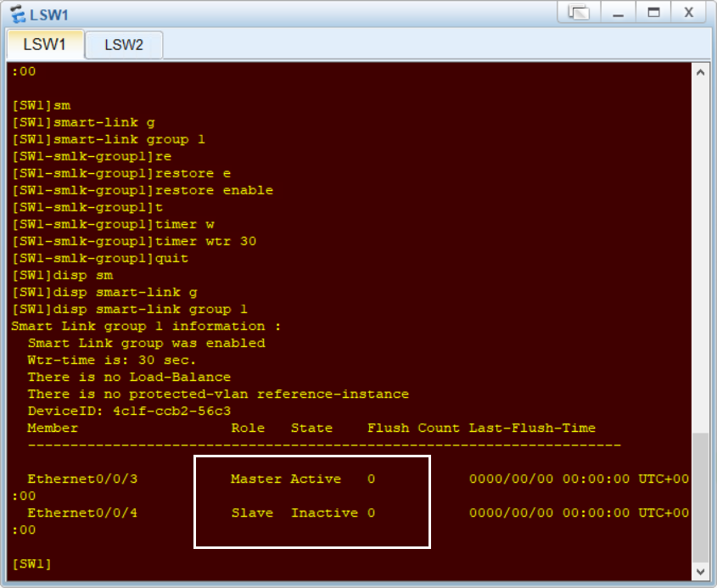The image size is (717, 588).
Task: Maximize the LSW1 terminal window
Action: point(653,13)
